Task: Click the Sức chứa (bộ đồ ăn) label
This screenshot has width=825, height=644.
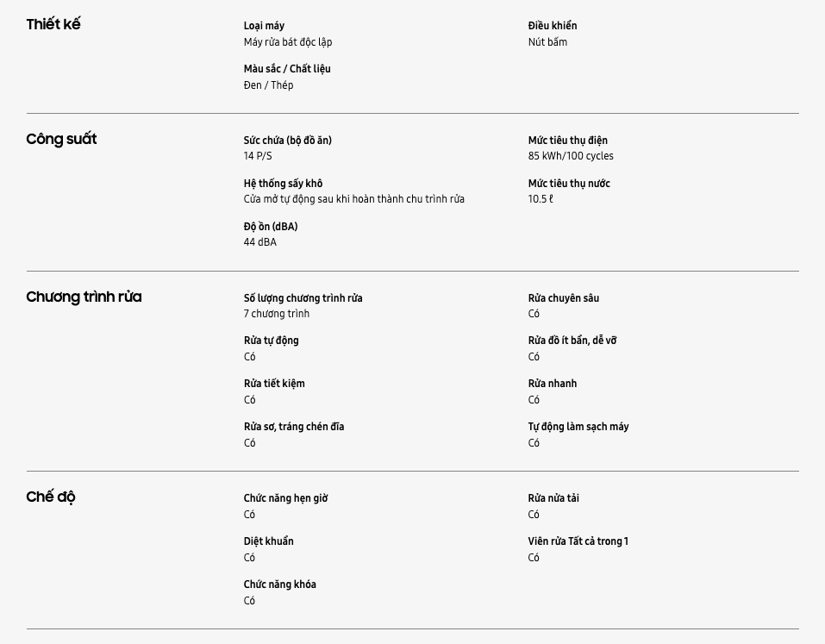Action: pos(288,141)
